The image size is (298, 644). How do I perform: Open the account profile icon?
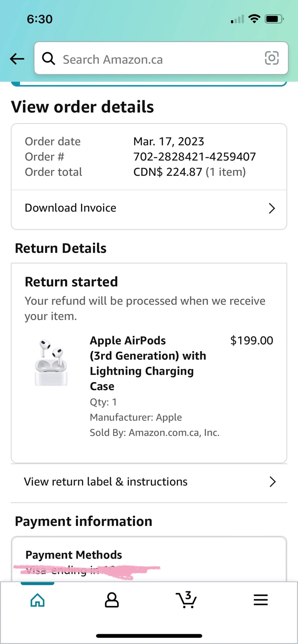coord(111,600)
